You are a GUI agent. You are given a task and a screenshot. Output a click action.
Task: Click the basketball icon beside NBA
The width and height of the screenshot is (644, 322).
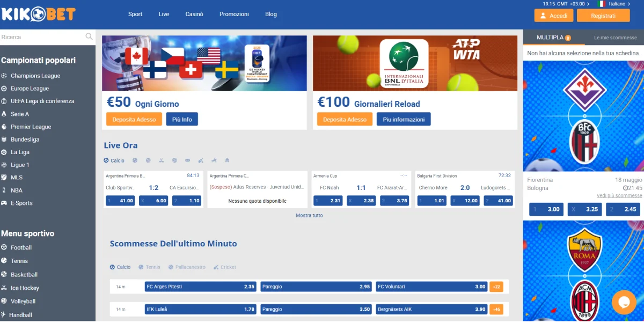point(4,191)
